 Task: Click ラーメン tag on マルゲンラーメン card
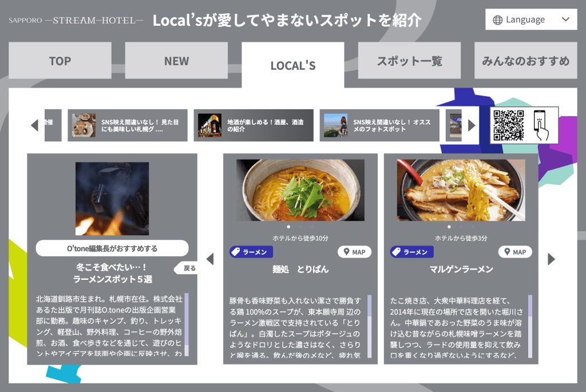coord(412,252)
